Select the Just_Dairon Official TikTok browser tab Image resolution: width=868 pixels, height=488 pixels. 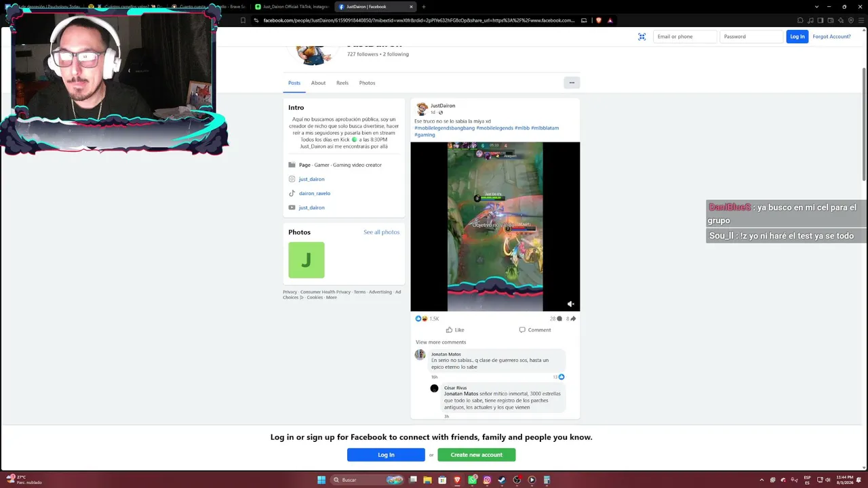click(292, 7)
